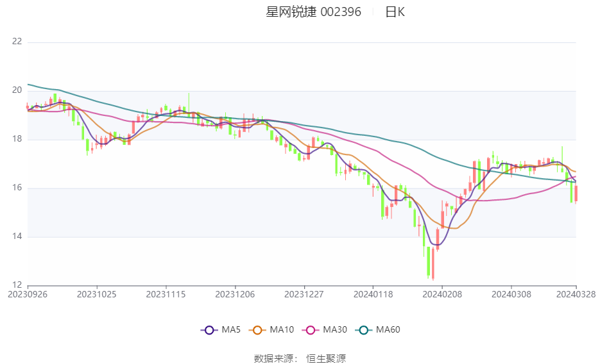600x364 pixels.
Task: Click the 20230926 date axis label
Action: click(28, 295)
